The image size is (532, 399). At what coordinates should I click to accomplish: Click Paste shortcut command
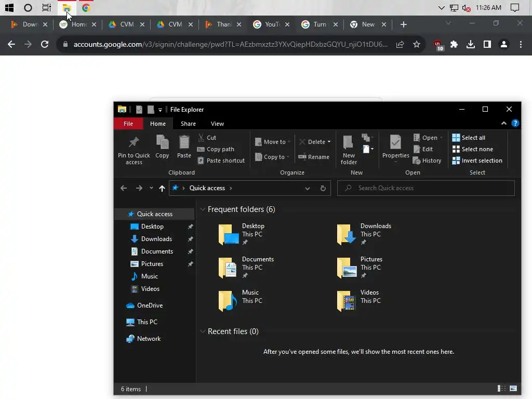click(221, 161)
